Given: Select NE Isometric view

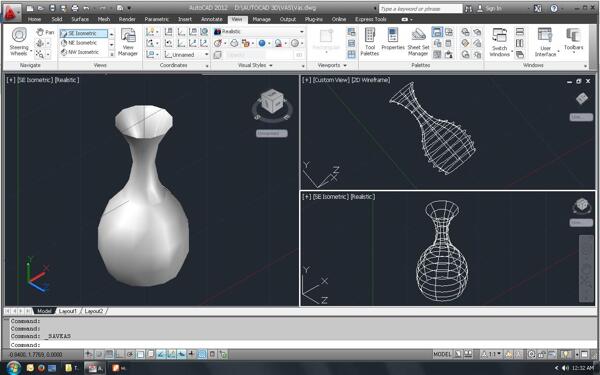Looking at the screenshot, I should (82, 43).
